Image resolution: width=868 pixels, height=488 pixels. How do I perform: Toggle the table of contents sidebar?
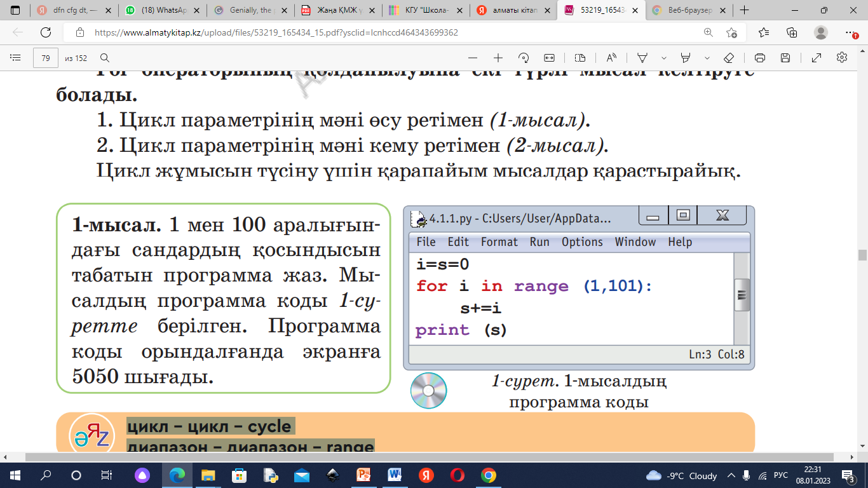coord(16,58)
